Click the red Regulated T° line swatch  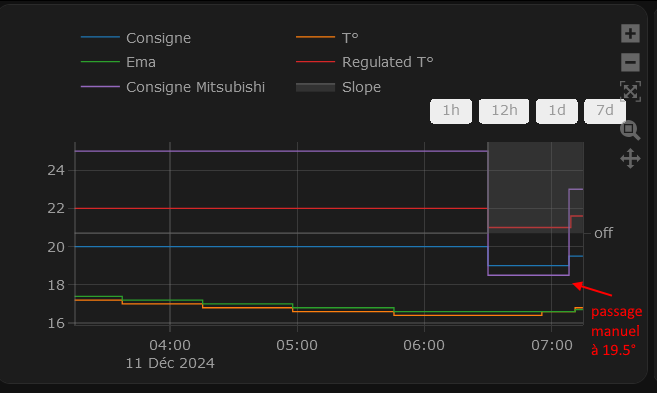(316, 62)
